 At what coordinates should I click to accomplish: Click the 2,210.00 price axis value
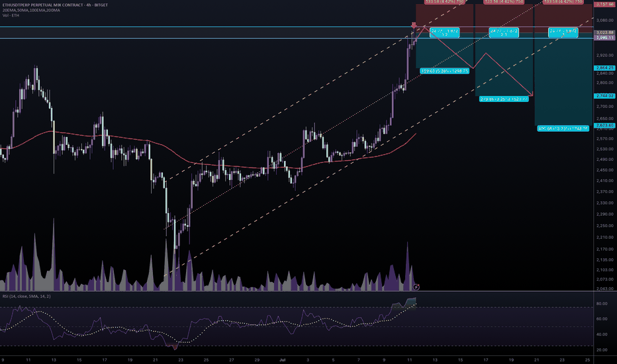605,238
